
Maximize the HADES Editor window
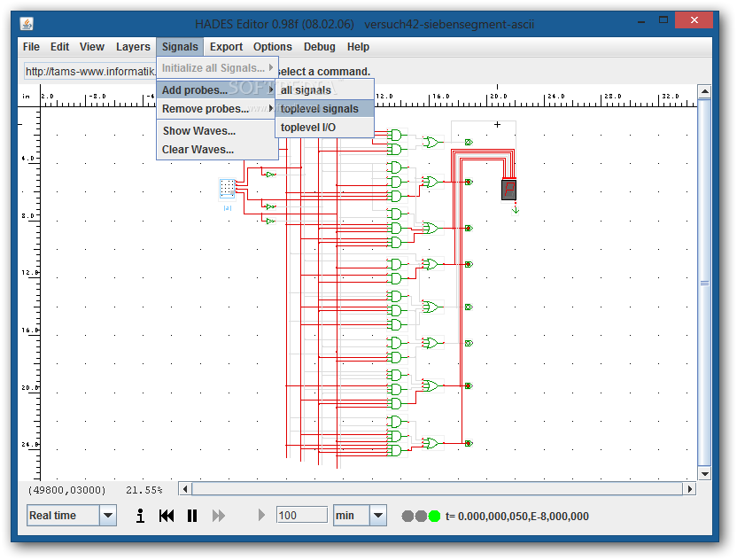(x=663, y=19)
